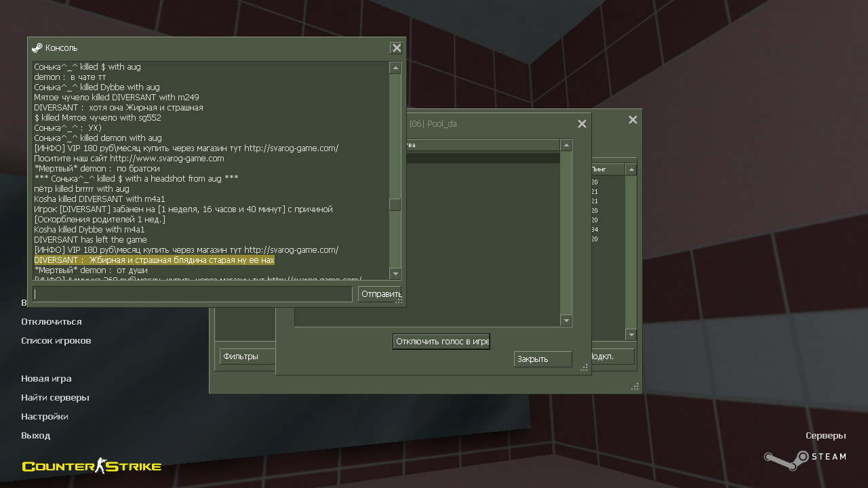This screenshot has height=488, width=868.
Task: Click the line '*Мертвый* demon : по братски'
Action: pos(97,169)
